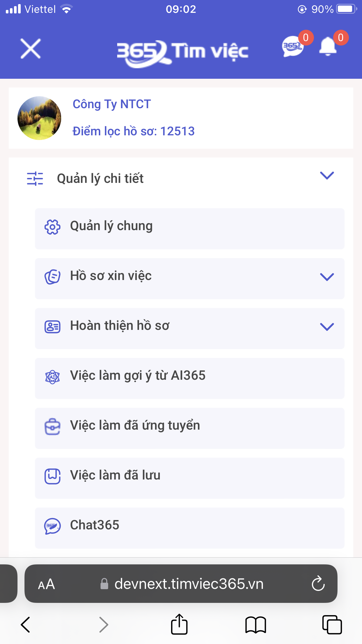Tap the devnext.timviec365.vn address bar

pos(181,584)
